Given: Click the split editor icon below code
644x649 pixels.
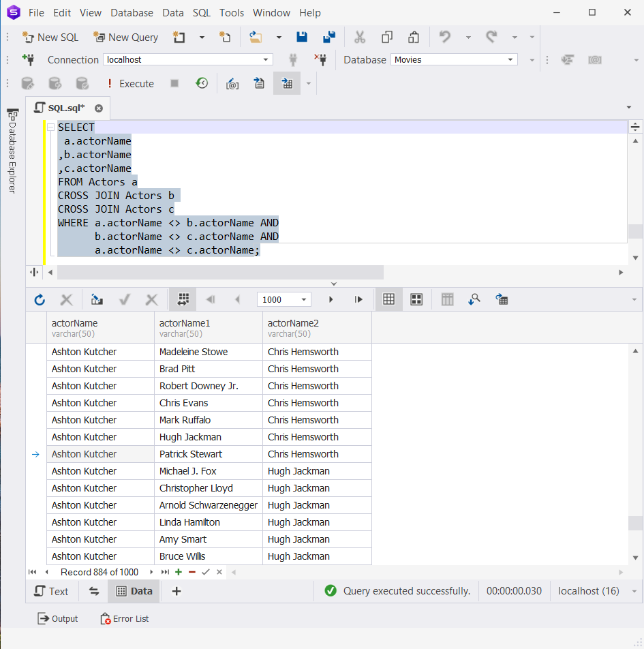Looking at the screenshot, I should [34, 273].
